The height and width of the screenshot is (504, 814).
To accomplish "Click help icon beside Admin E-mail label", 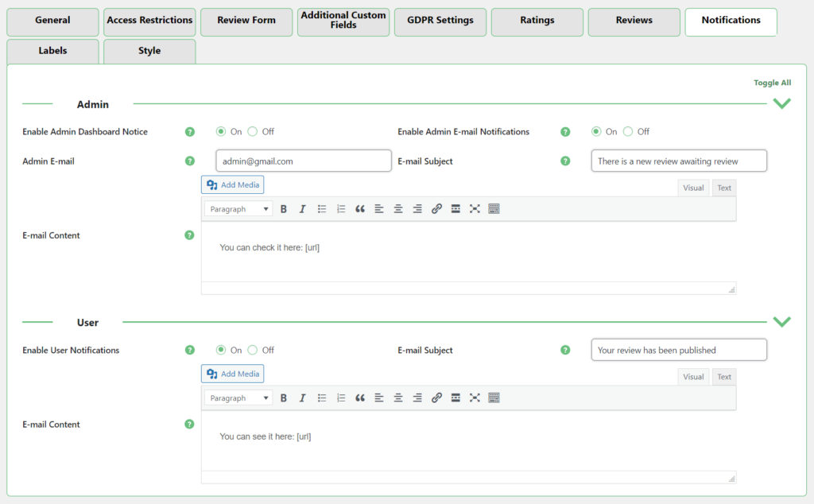I will [189, 161].
